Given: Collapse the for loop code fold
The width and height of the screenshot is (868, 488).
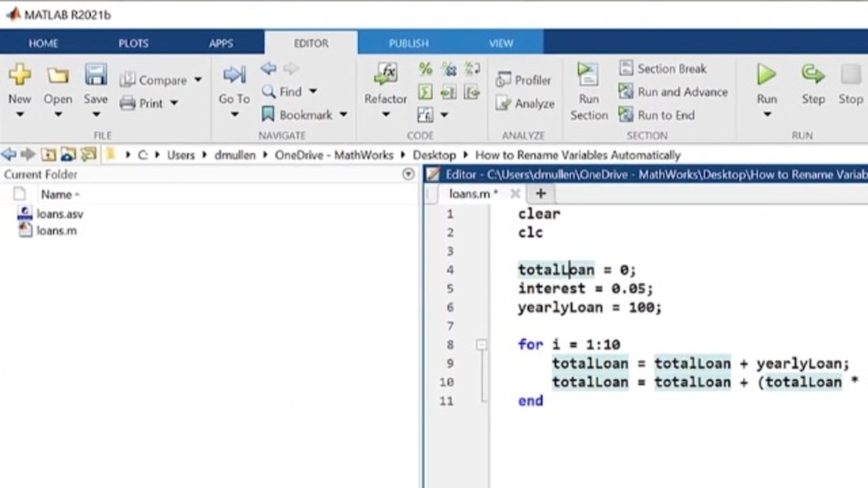Looking at the screenshot, I should click(x=481, y=345).
